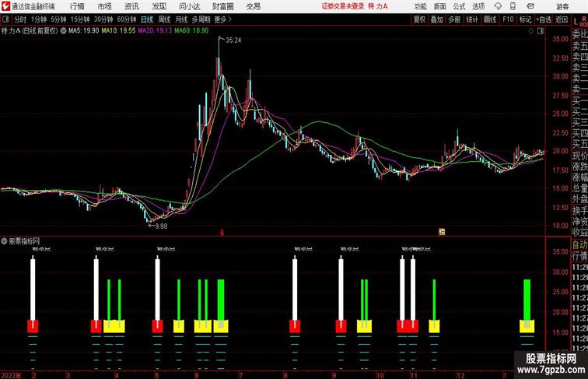Viewport: 588px width, 379px height.
Task: Click the diamond icon at the chart's top right
Action: tap(531, 31)
